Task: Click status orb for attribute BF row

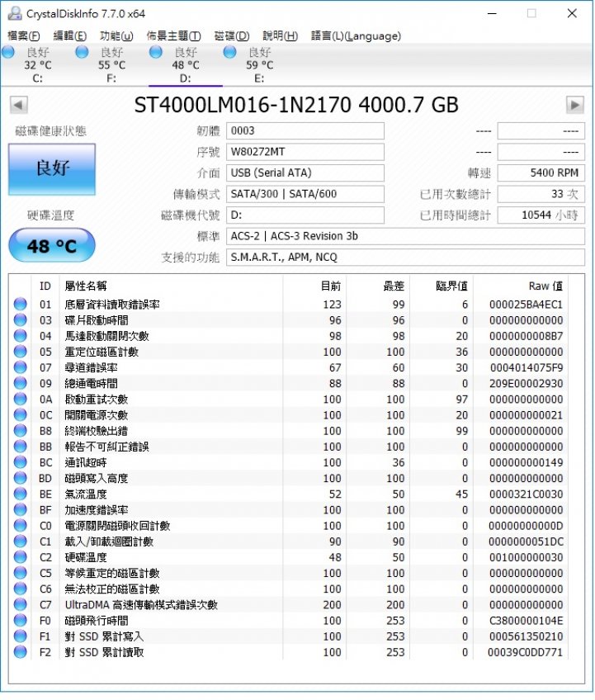Action: coord(20,510)
